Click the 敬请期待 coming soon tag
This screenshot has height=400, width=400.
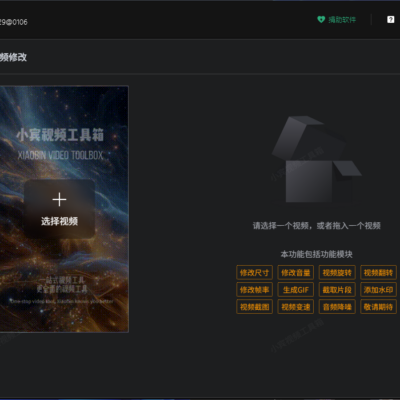click(378, 307)
